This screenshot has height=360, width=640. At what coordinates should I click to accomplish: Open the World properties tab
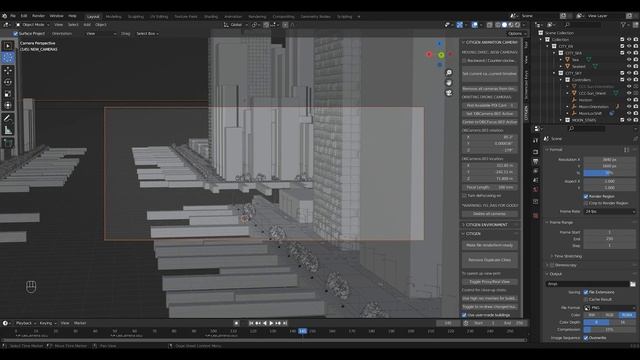click(x=536, y=190)
